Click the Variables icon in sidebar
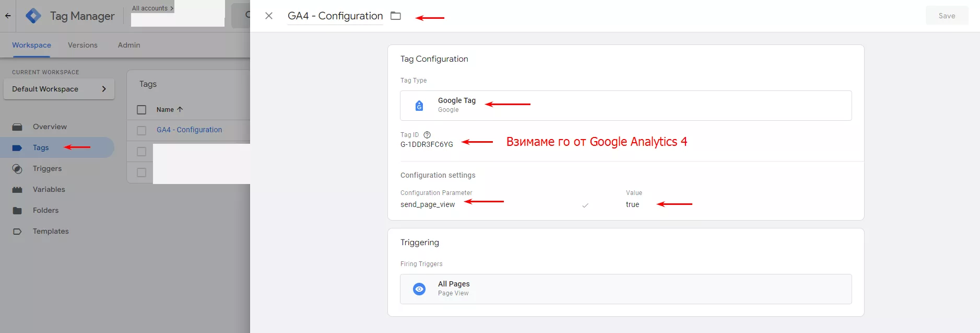Image resolution: width=980 pixels, height=333 pixels. point(17,190)
